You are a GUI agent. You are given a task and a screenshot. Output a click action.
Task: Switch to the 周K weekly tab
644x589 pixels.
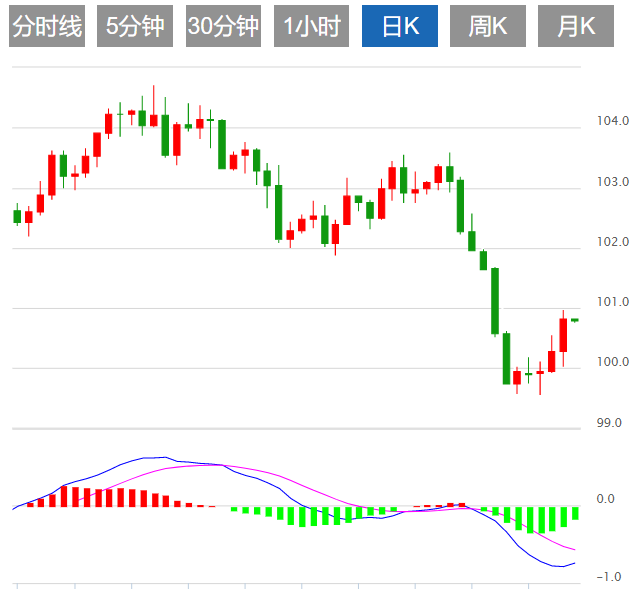tap(488, 26)
